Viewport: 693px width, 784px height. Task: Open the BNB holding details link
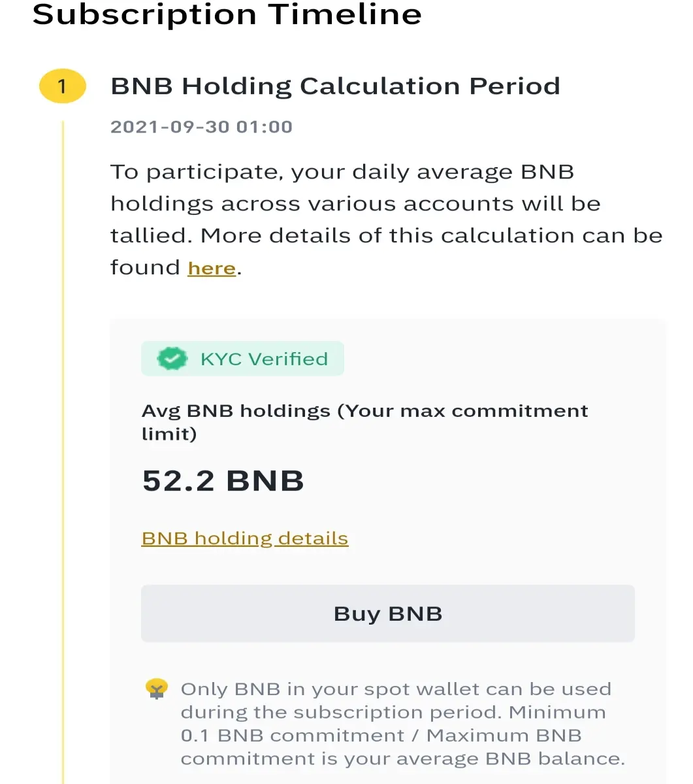coord(245,538)
